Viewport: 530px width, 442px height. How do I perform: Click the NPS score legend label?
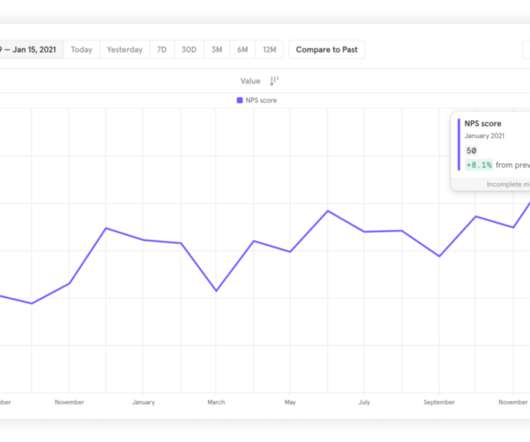pyautogui.click(x=261, y=100)
